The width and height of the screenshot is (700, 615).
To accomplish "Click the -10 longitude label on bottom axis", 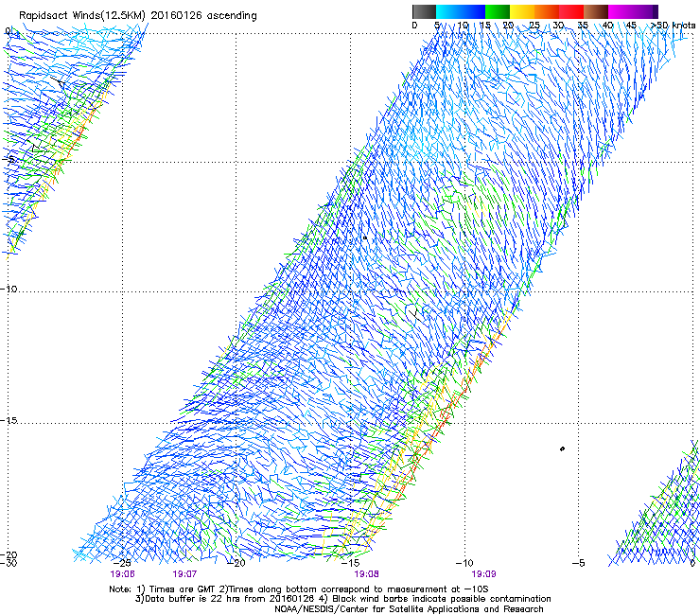I will click(x=464, y=563).
